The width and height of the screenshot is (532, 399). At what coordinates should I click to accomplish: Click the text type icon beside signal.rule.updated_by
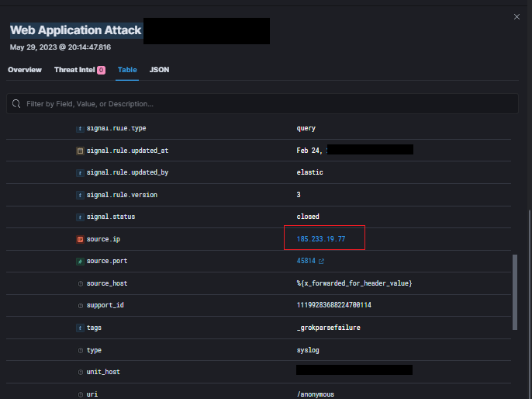[80, 173]
